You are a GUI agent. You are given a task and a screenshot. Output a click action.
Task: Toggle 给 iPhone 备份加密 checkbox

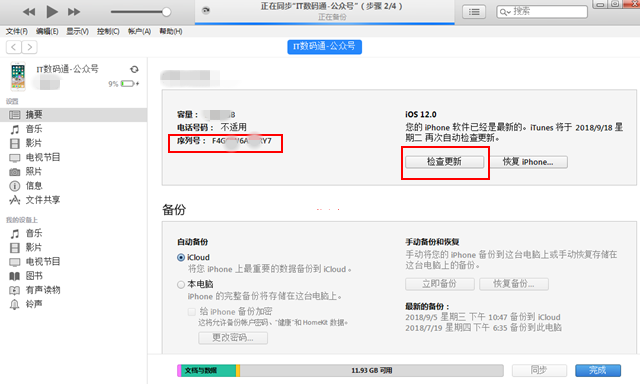[x=191, y=312]
